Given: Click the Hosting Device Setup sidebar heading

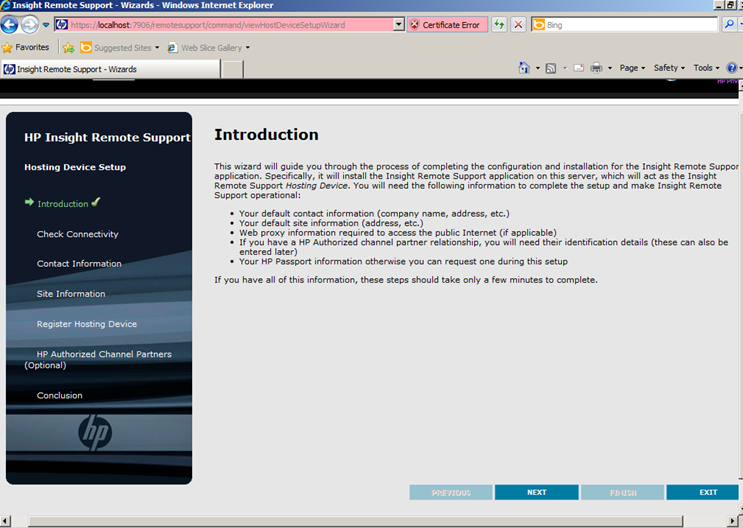Looking at the screenshot, I should point(75,167).
